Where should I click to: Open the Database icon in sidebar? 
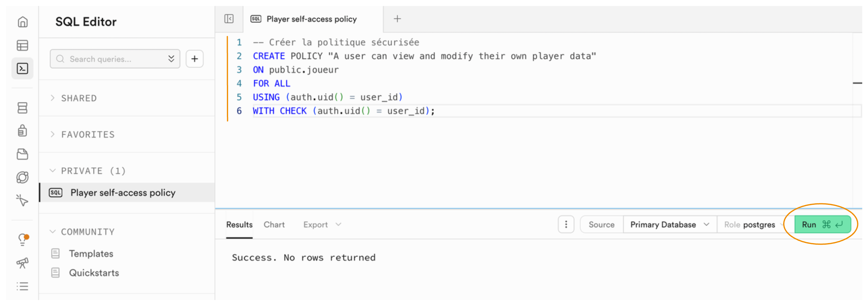tap(22, 108)
